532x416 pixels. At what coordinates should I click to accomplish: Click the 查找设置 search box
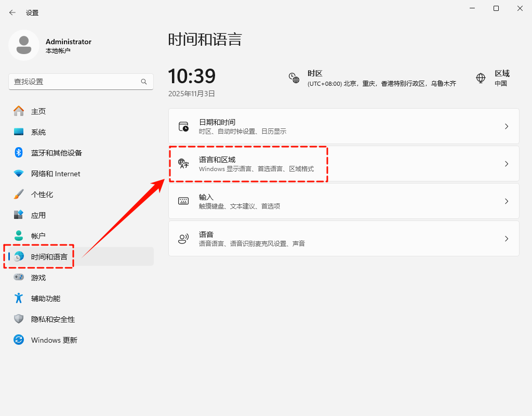pos(81,82)
